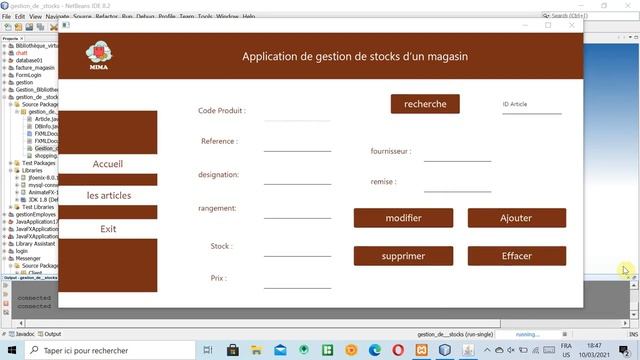The width and height of the screenshot is (640, 360).
Task: Expand the FormLogin project node
Action: [4, 75]
